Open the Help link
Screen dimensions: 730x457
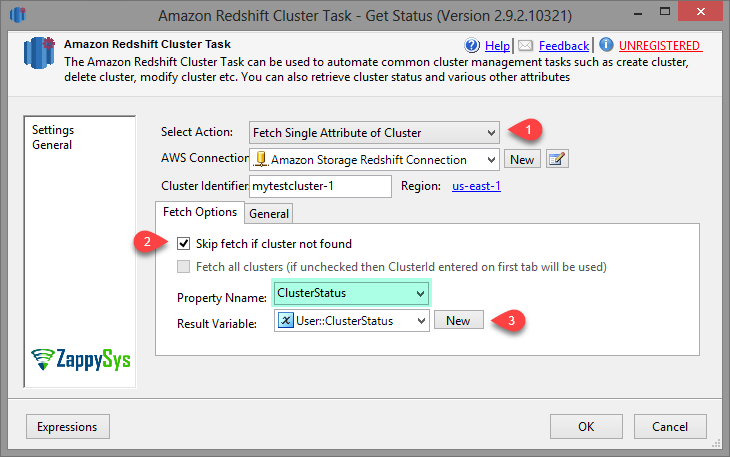(x=497, y=46)
